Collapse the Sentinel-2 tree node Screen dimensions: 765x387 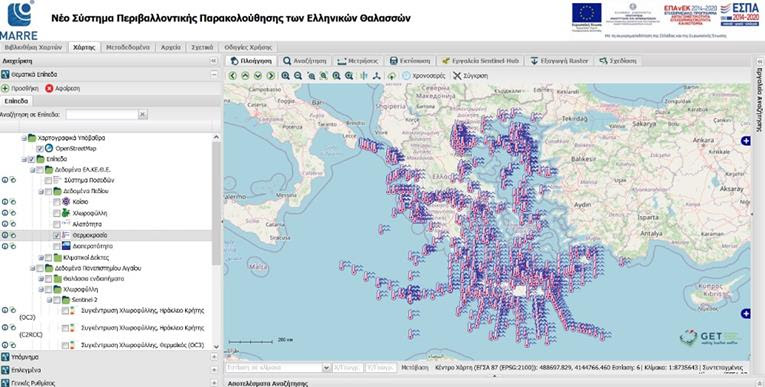49,299
